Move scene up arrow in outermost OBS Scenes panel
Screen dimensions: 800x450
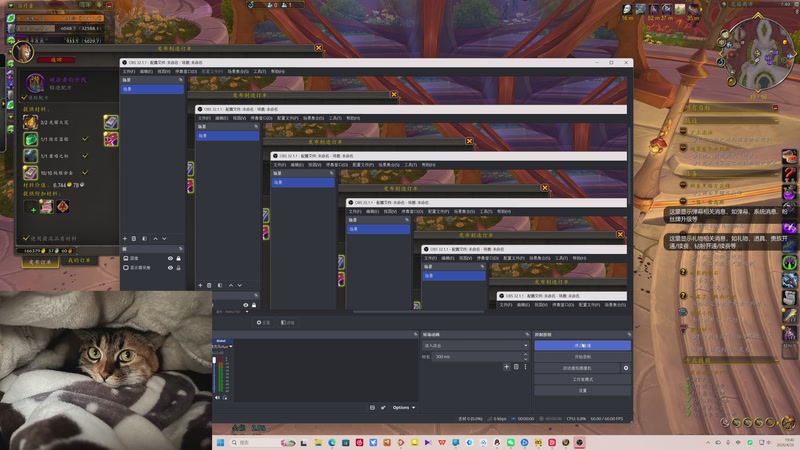156,238
